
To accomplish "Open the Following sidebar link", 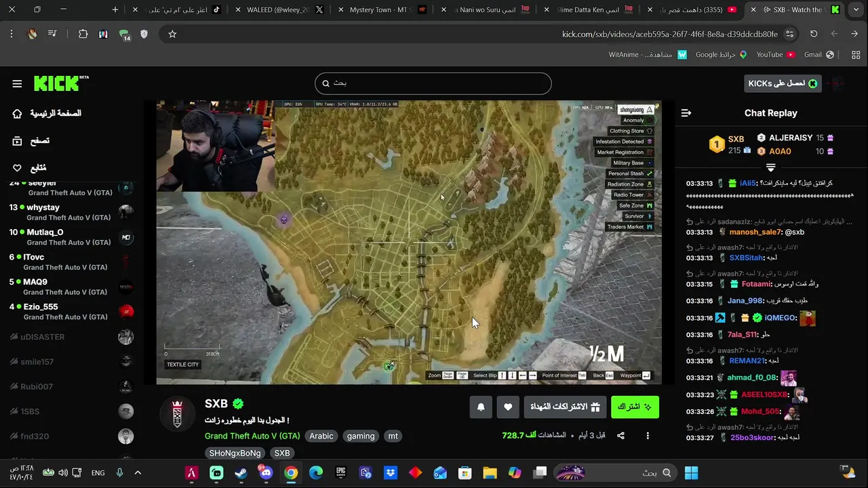I will point(30,167).
